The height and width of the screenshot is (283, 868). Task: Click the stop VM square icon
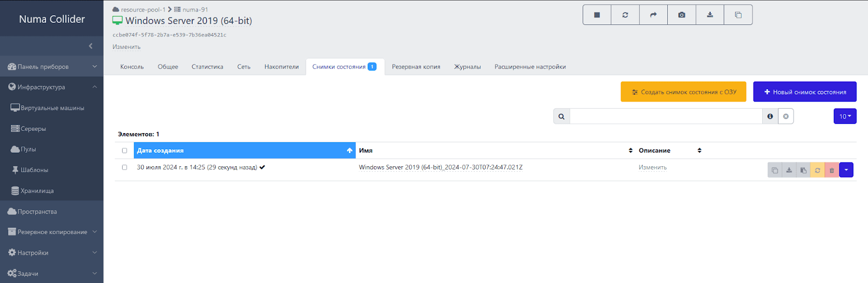point(597,15)
